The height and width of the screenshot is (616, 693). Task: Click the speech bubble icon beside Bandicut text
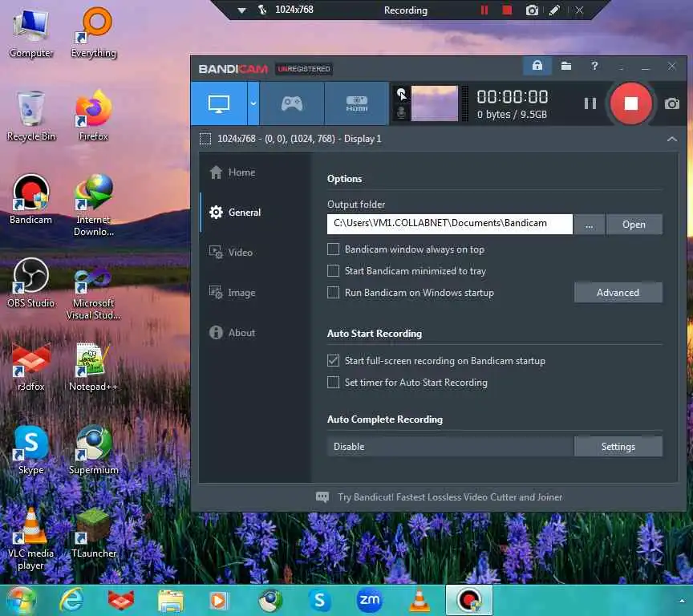[322, 497]
